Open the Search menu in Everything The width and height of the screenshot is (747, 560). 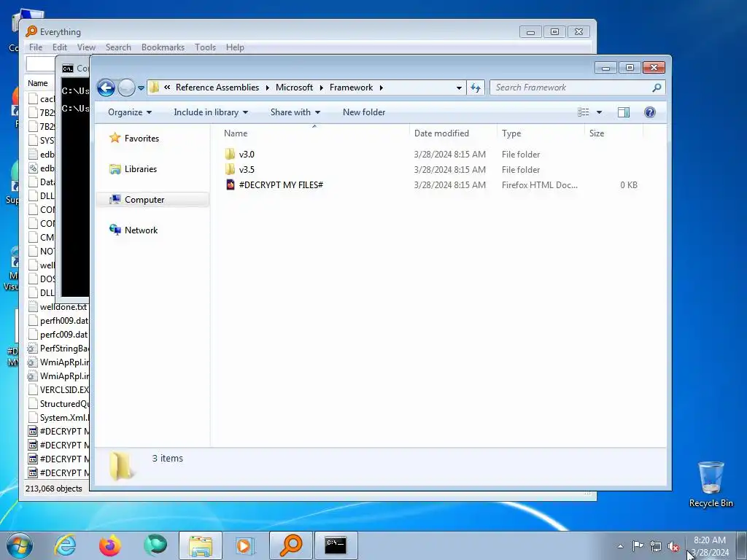point(118,47)
